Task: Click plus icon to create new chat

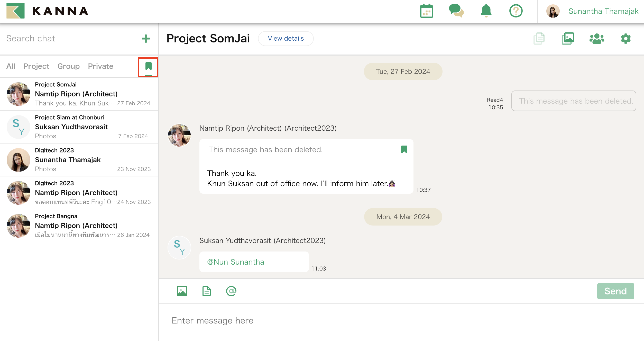Action: tap(146, 39)
